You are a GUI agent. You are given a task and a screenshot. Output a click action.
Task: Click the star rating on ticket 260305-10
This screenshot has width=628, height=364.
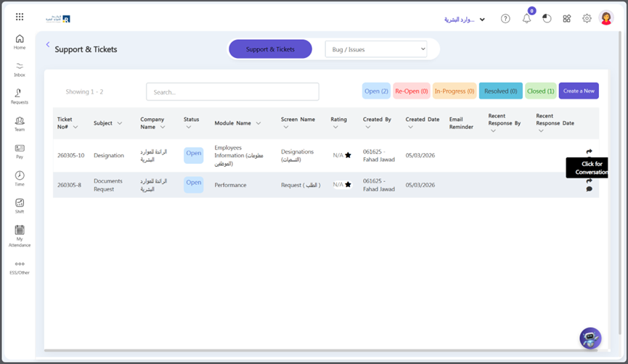click(348, 155)
